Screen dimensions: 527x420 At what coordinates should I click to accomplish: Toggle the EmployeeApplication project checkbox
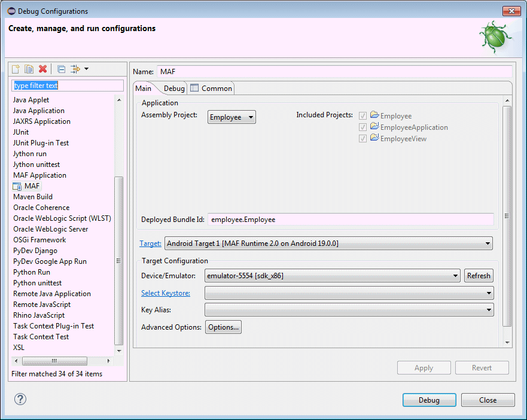(362, 127)
